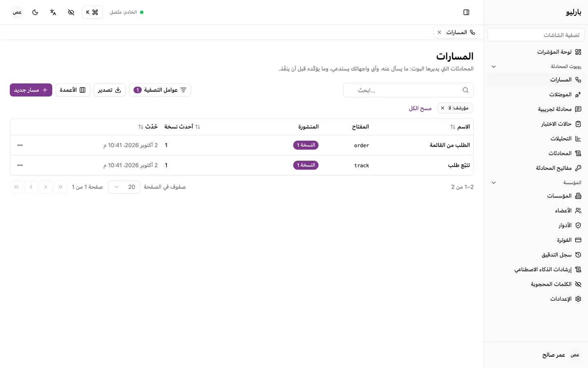Collapse the المؤسسة section

[494, 183]
